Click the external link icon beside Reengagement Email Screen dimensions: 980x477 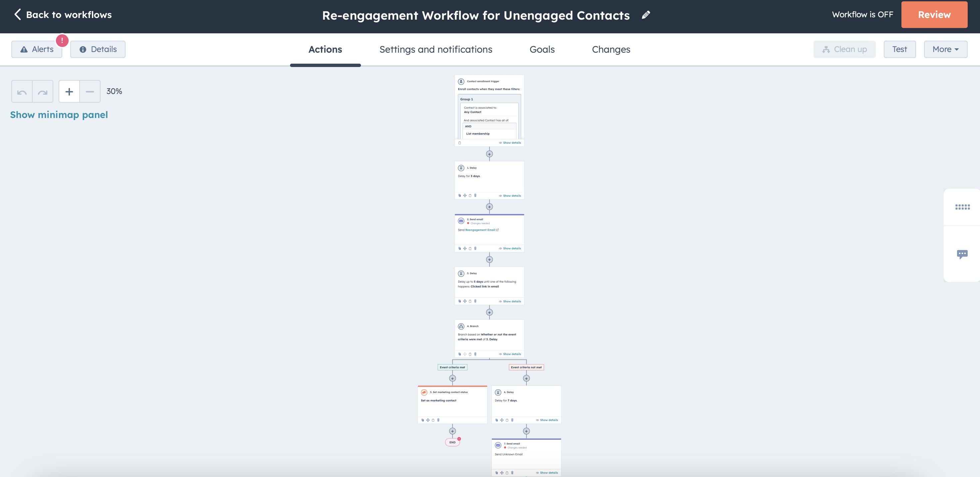(x=497, y=230)
